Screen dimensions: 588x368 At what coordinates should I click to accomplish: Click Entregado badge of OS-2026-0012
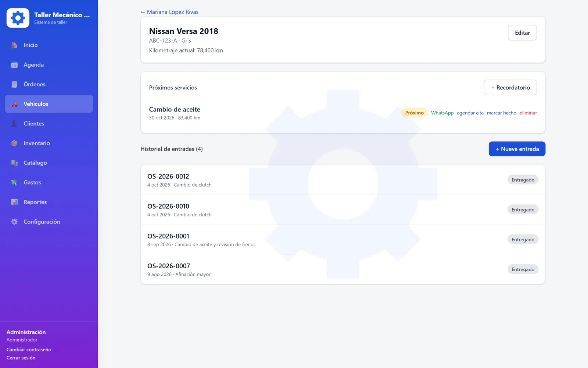point(523,180)
